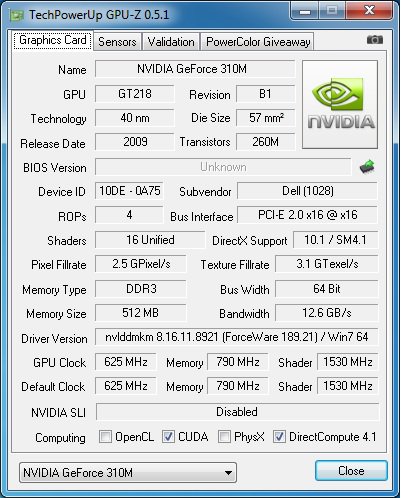Click the Technology field 40 nm
This screenshot has height=498, width=401.
pyautogui.click(x=135, y=118)
